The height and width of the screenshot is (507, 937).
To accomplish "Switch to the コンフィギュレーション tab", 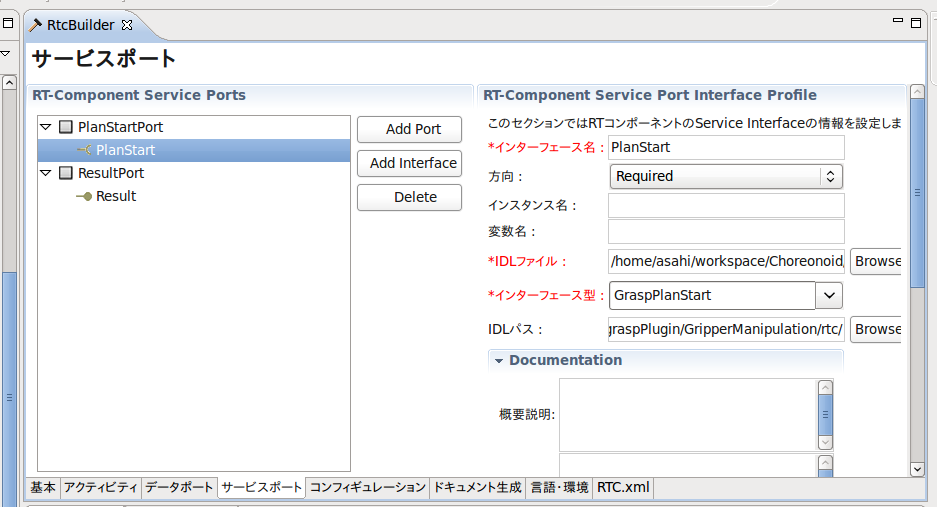I will (x=367, y=488).
